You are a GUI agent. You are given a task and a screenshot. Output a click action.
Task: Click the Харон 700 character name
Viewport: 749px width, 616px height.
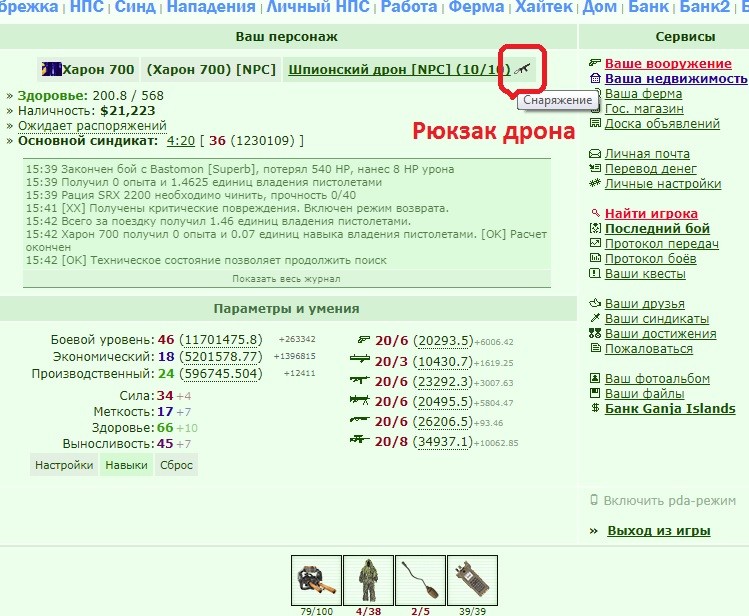[x=98, y=70]
